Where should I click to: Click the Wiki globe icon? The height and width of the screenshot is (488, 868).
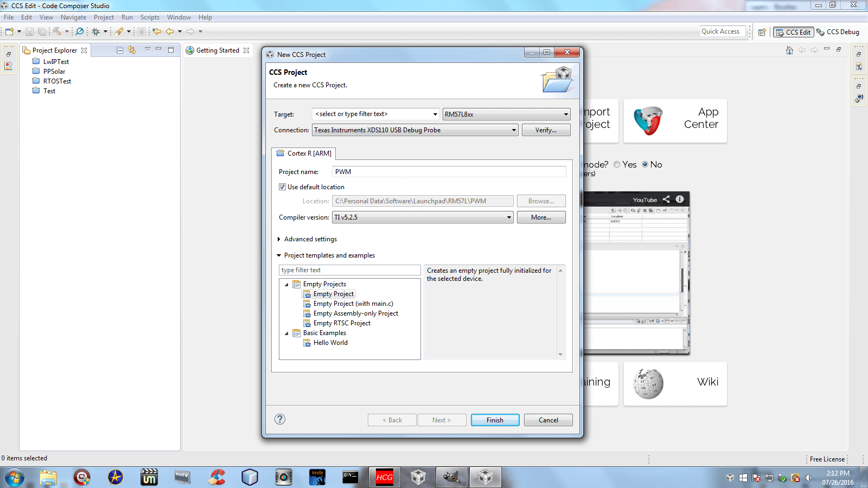tap(648, 384)
